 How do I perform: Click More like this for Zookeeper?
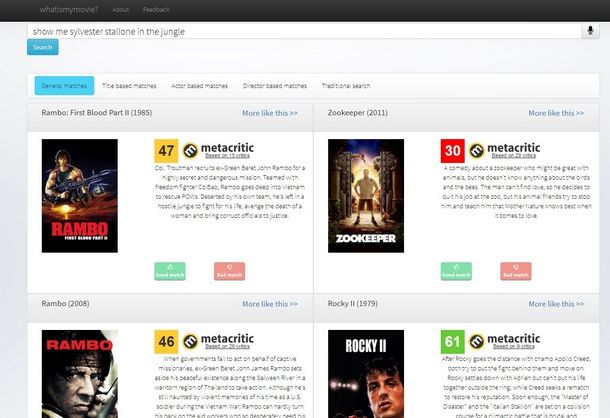556,113
